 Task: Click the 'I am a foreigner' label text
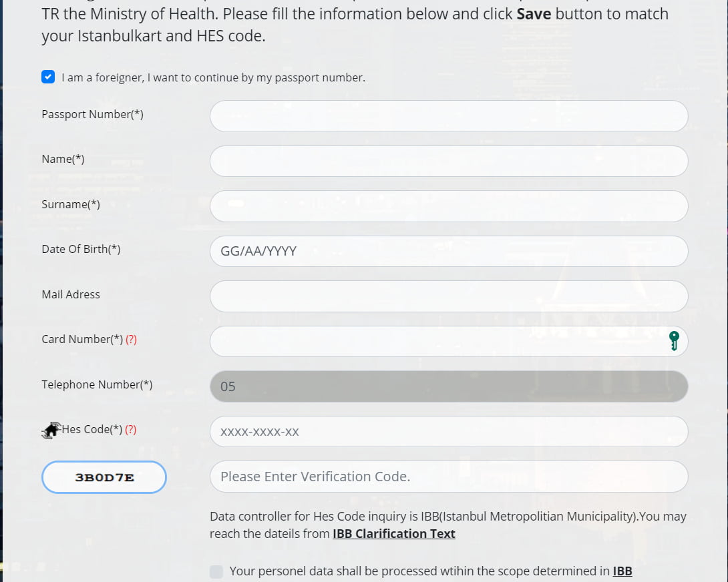(x=213, y=78)
